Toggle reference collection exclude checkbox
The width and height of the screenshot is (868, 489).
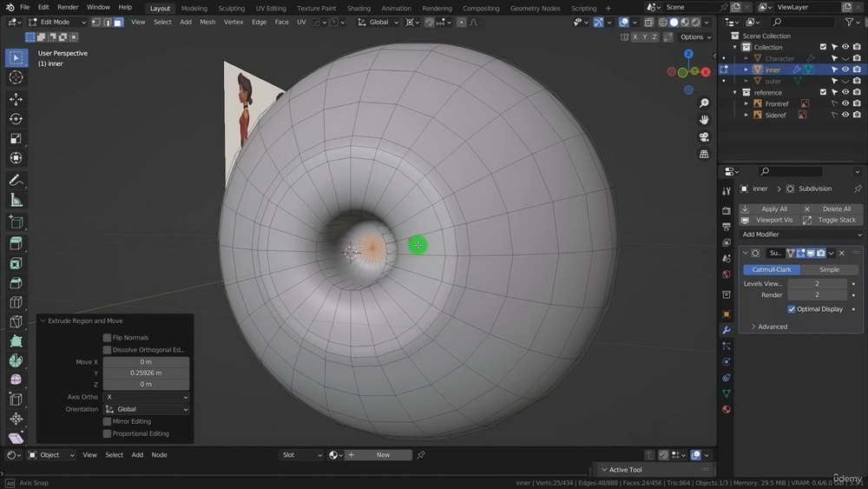pos(823,92)
